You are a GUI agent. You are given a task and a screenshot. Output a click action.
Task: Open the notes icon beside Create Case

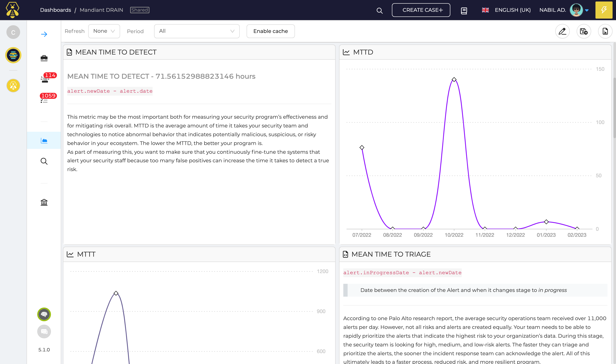click(464, 10)
